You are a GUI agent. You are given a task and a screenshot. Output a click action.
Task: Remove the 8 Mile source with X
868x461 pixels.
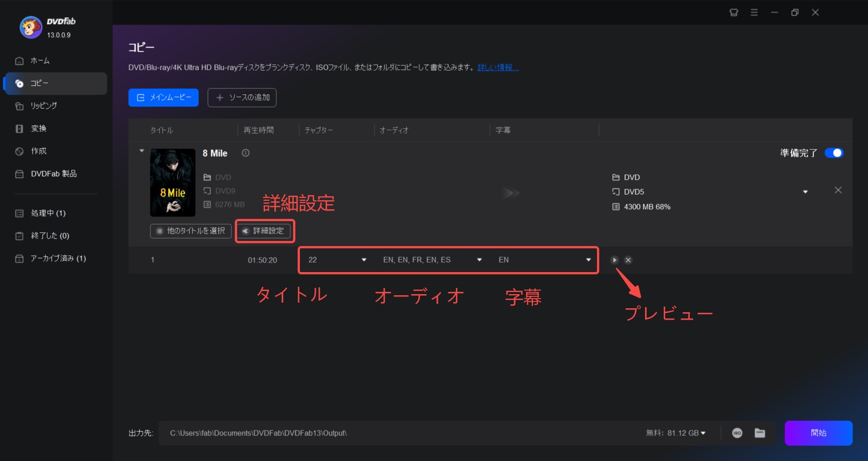pyautogui.click(x=838, y=190)
